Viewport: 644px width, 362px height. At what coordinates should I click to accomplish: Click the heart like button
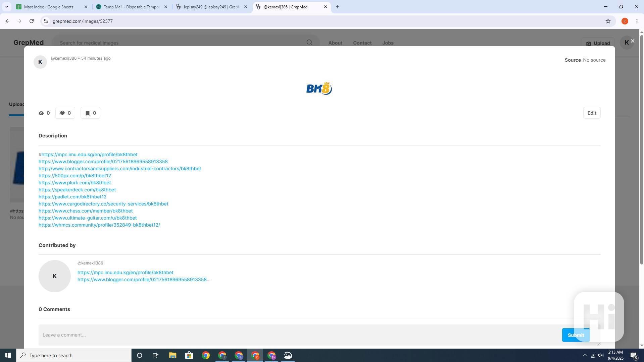tap(65, 113)
